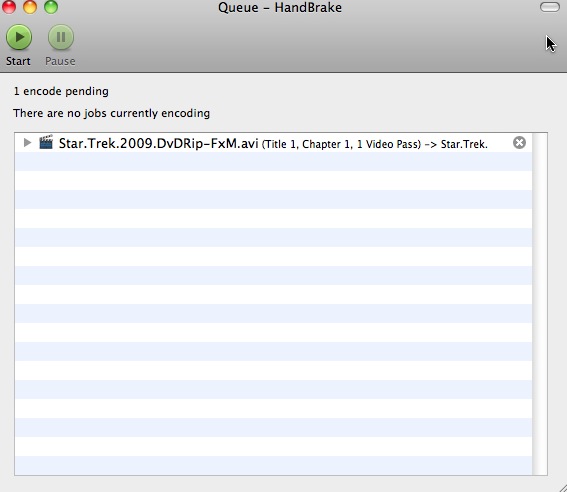Screen dimensions: 567x492
Task: Click the '1 encode pending' status text
Action: (61, 91)
